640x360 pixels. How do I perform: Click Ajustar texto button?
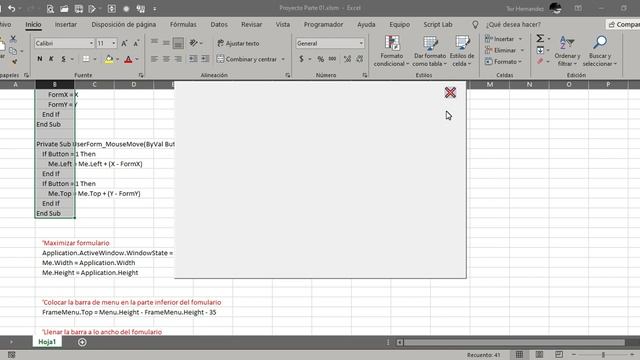[x=238, y=43]
